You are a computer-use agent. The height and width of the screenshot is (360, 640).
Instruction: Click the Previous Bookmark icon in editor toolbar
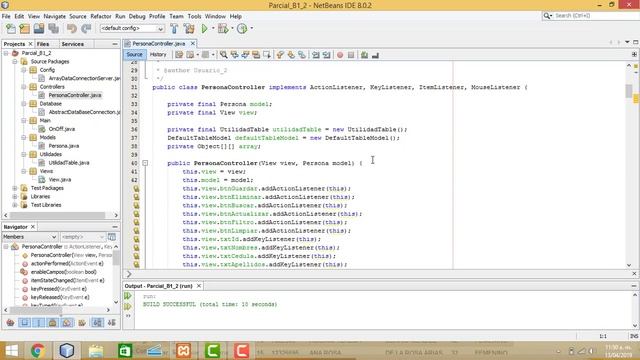click(x=280, y=55)
